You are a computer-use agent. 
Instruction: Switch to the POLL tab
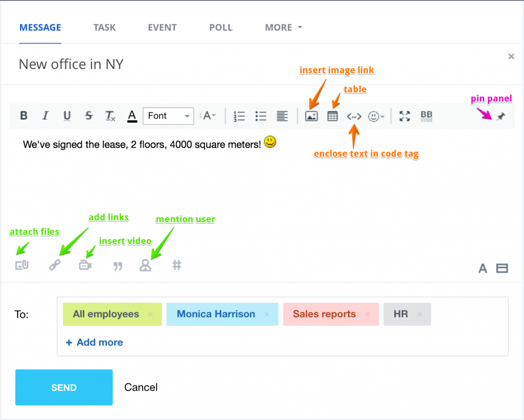221,28
